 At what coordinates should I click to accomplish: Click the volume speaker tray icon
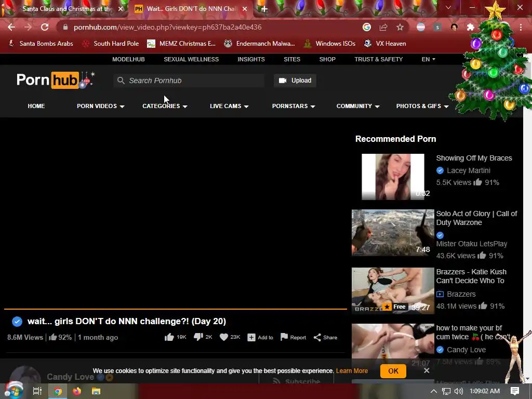458,391
